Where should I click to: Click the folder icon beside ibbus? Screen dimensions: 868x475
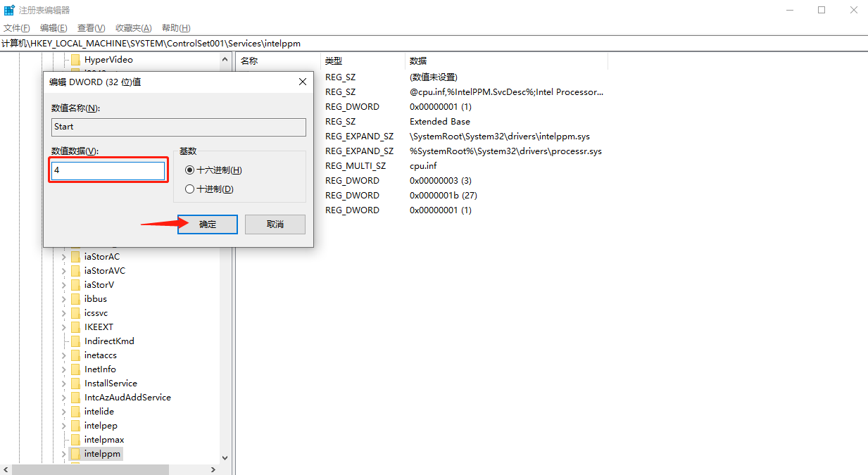75,299
